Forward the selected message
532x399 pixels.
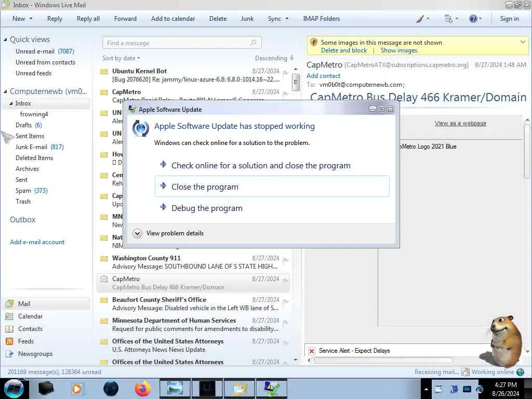(125, 19)
